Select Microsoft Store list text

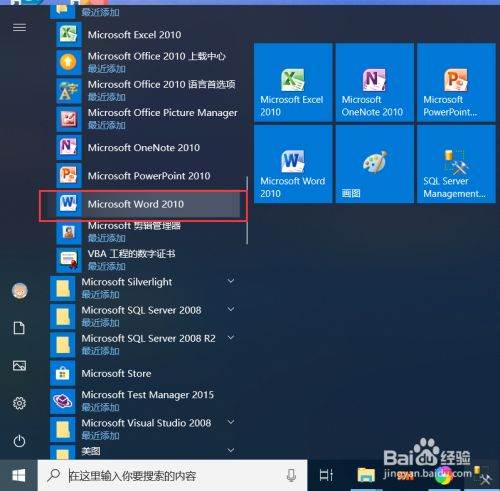[x=116, y=373]
